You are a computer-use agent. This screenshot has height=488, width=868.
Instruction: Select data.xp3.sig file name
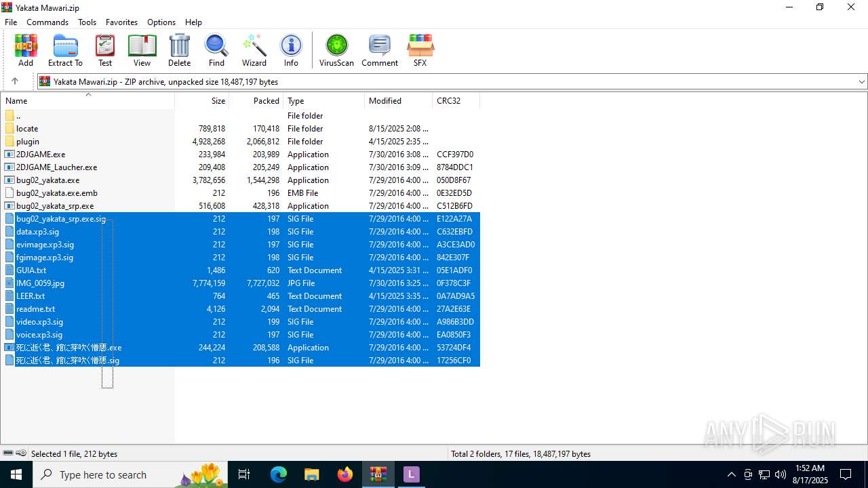coord(37,232)
